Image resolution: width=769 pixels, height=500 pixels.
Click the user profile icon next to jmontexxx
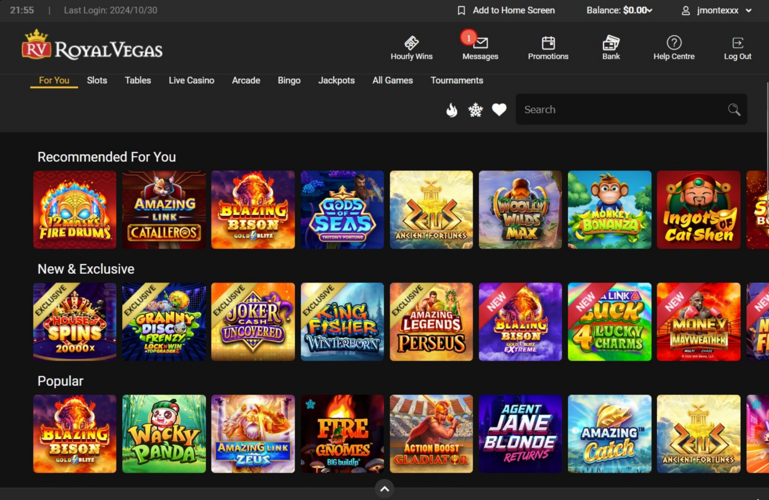[686, 10]
